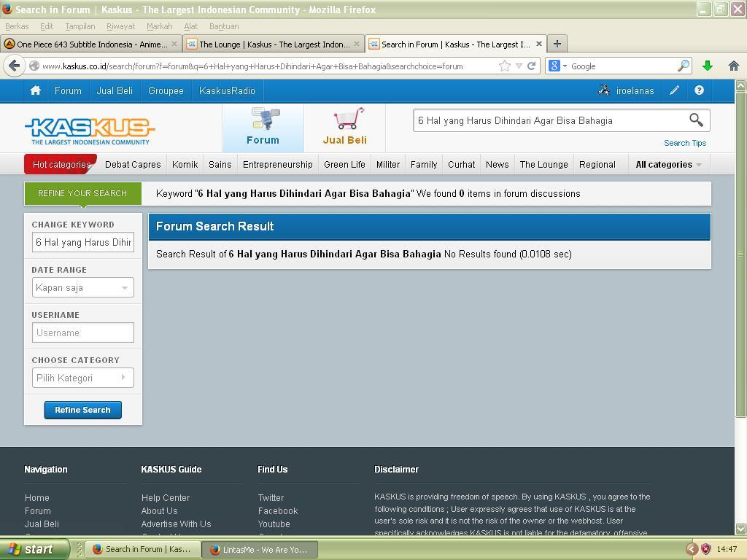This screenshot has height=560, width=747.
Task: Select the Hot categories label
Action: (x=61, y=164)
